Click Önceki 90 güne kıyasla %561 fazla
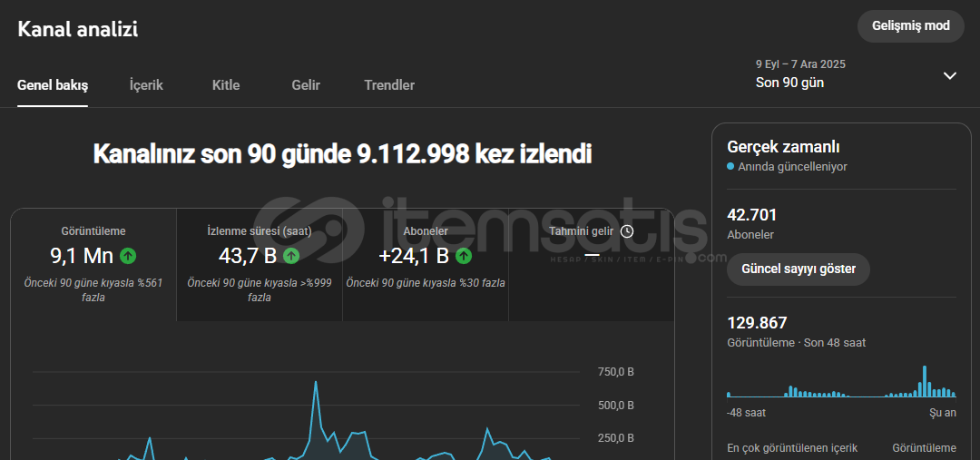The image size is (980, 460). coord(93,290)
